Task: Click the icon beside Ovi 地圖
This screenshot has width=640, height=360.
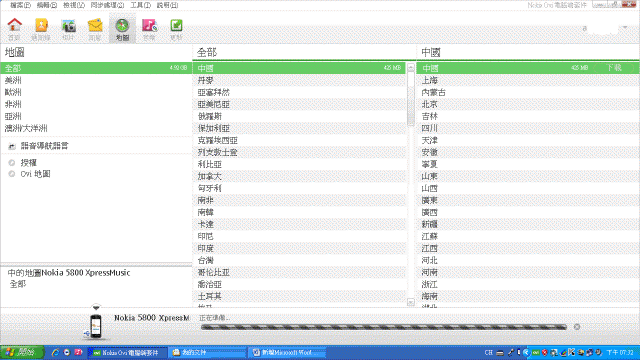Action: click(12, 174)
